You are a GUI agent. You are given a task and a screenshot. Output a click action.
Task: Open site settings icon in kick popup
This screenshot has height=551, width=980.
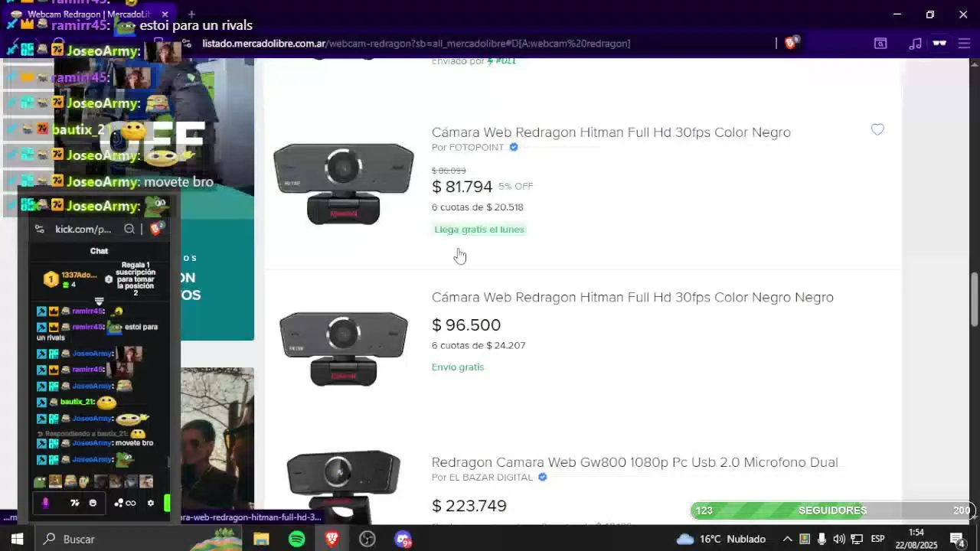40,229
